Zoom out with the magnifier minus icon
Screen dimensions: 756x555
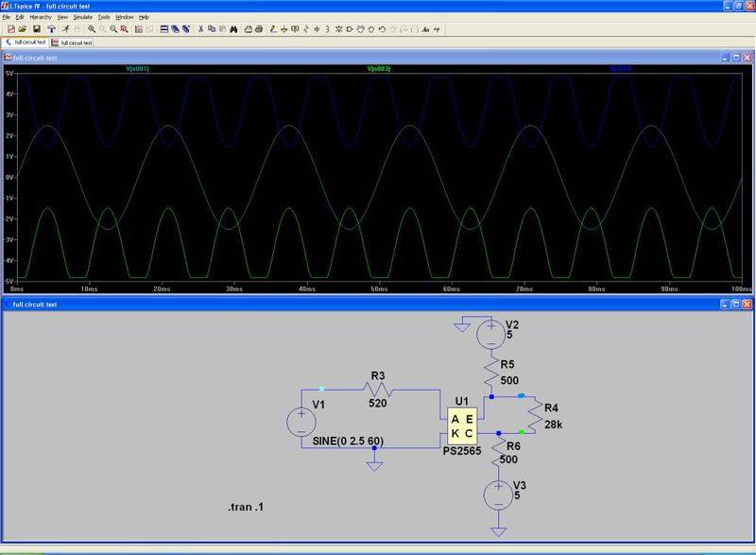pos(113,29)
